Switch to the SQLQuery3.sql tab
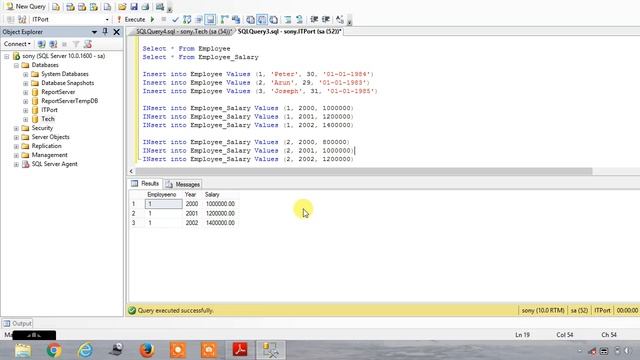 coord(289,31)
